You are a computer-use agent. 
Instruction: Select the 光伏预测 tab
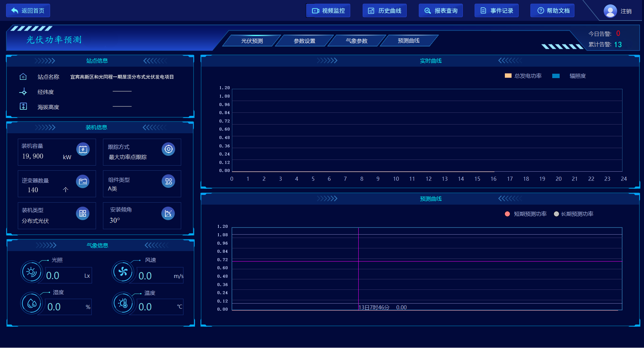tap(252, 41)
